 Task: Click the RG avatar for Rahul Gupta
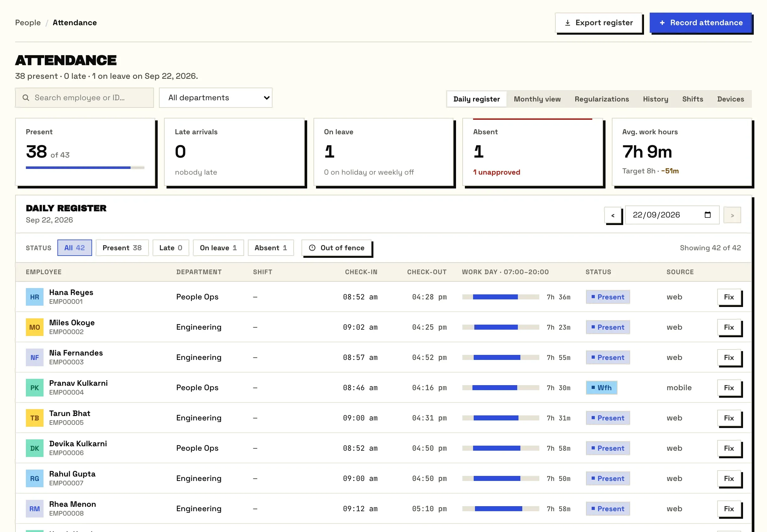tap(35, 479)
